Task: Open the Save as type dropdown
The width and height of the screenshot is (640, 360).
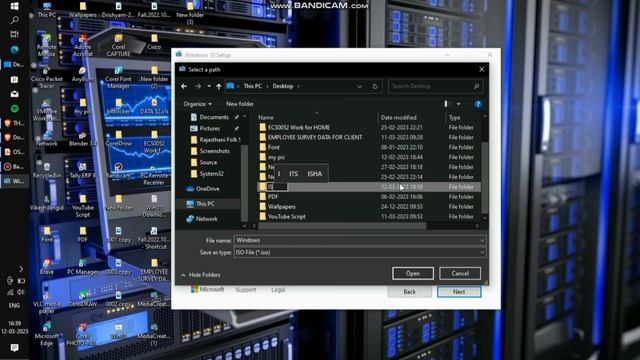Action: click(x=482, y=253)
